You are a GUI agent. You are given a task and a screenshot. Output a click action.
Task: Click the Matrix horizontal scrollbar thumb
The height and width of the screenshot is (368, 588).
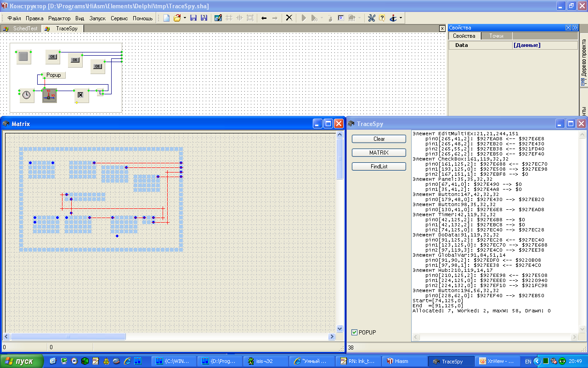pyautogui.click(x=68, y=337)
